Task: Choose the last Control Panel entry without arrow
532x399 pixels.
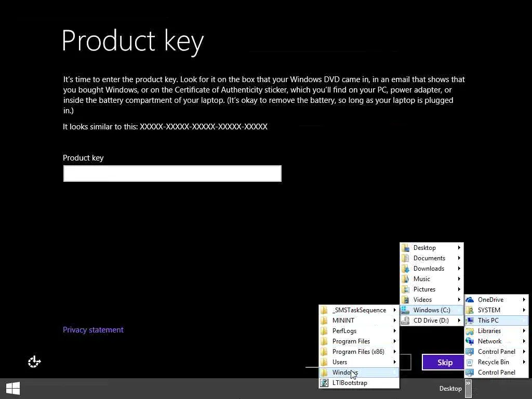Action: tap(496, 373)
